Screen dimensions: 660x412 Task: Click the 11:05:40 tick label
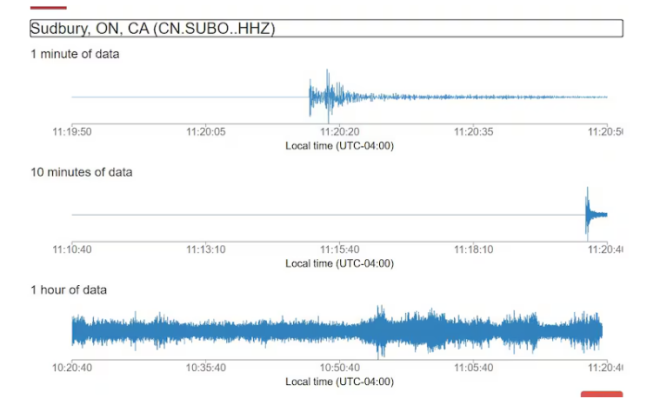tap(473, 367)
